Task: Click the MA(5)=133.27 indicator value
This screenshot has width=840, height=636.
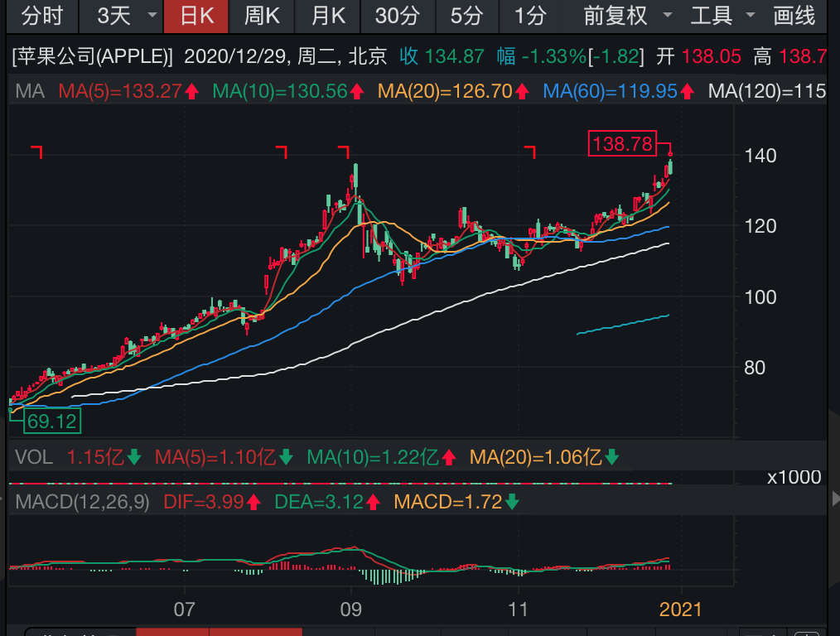Action: pyautogui.click(x=128, y=92)
